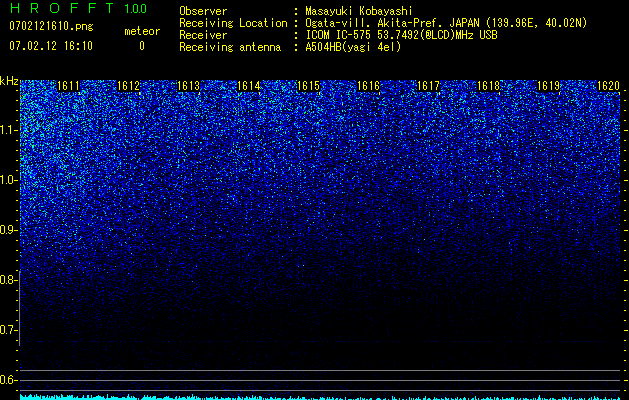This screenshot has width=629, height=400.
Task: Click the meteor count value 0
Action: [142, 46]
